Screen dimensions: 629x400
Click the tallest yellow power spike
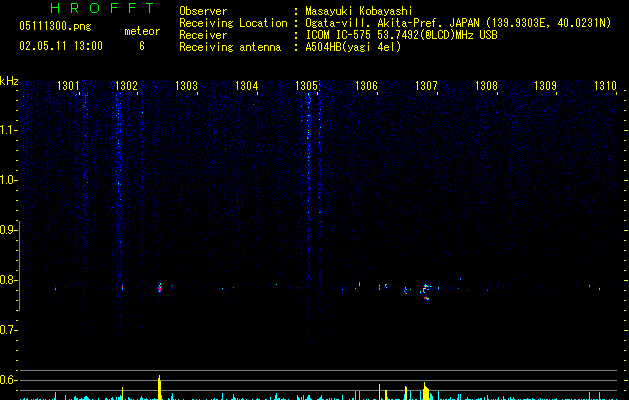coord(159,388)
